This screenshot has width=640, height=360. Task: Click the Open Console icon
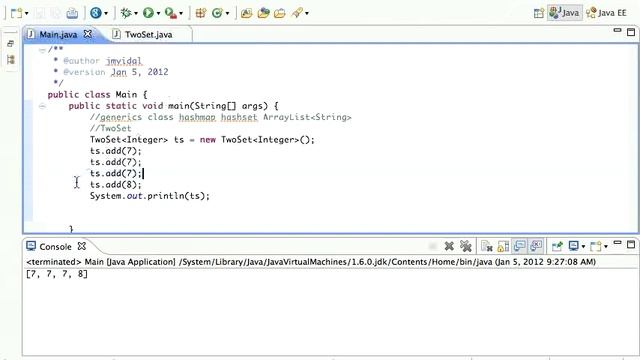pos(596,246)
